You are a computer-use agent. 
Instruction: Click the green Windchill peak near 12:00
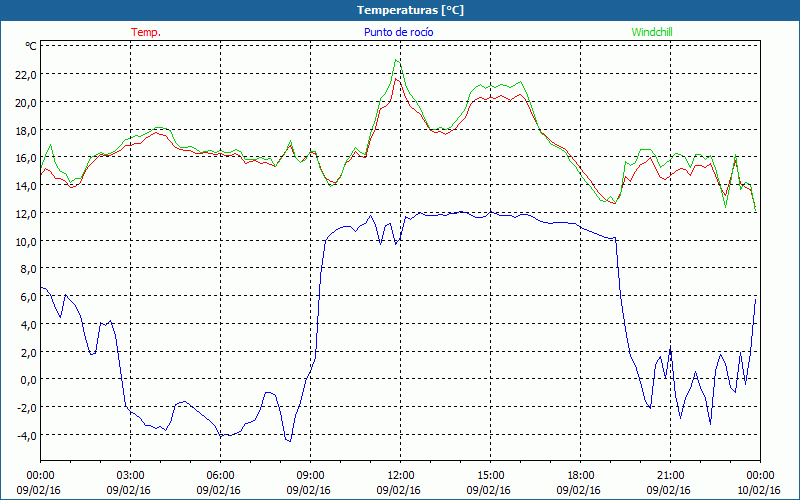point(396,60)
